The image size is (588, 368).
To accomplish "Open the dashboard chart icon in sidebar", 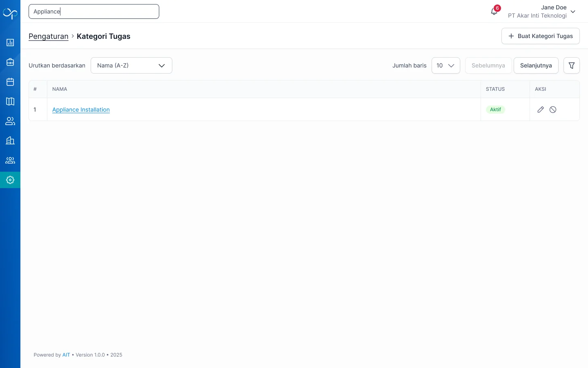I will [x=10, y=43].
